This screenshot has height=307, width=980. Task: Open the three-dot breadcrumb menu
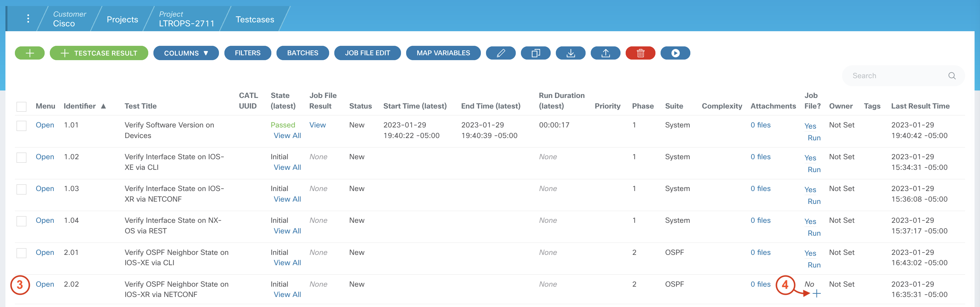28,19
